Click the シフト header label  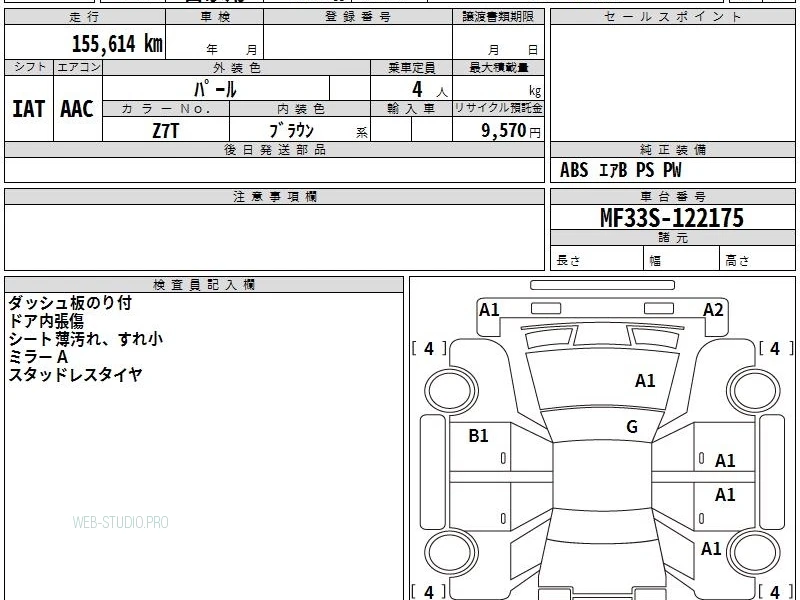(29, 67)
